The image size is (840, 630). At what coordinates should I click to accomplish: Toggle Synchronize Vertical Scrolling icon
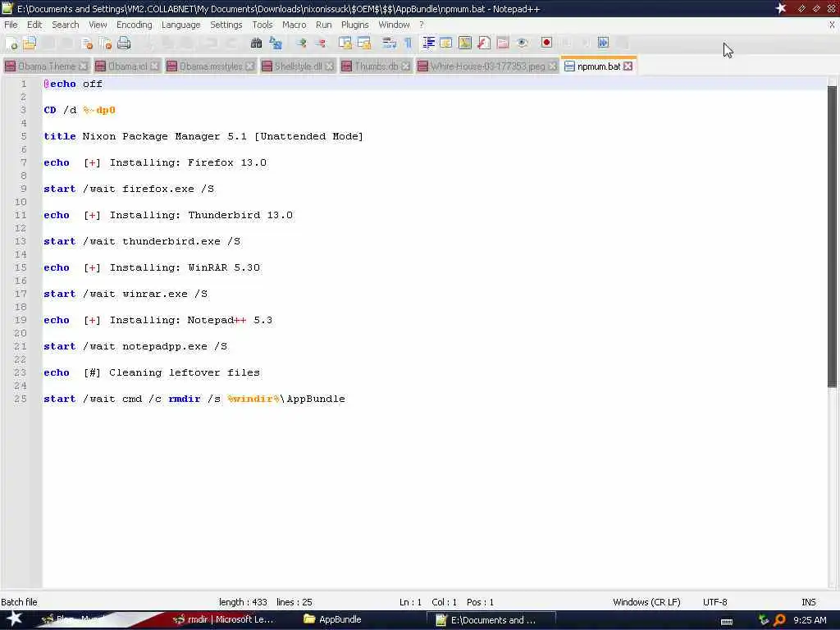pyautogui.click(x=345, y=43)
